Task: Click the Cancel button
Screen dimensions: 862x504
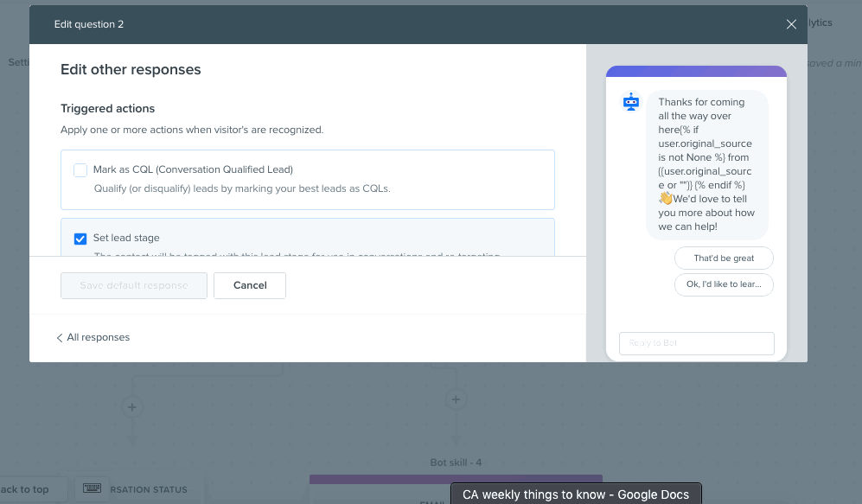Action: pos(250,285)
